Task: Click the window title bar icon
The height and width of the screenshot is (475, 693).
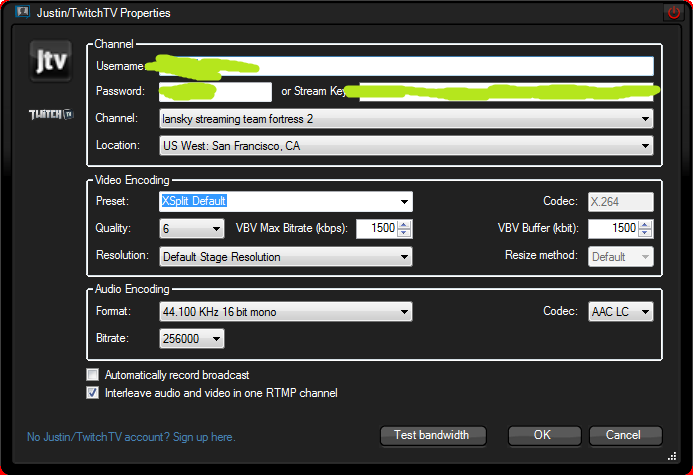Action: click(x=22, y=12)
